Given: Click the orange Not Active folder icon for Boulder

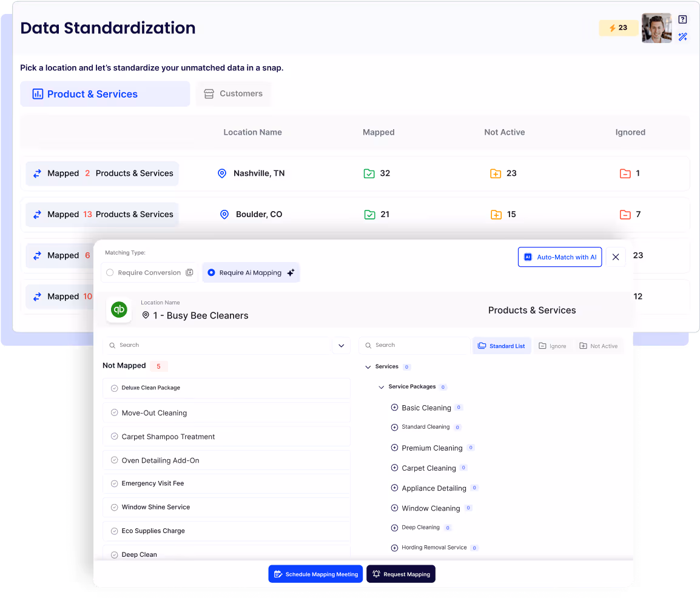Looking at the screenshot, I should tap(496, 214).
